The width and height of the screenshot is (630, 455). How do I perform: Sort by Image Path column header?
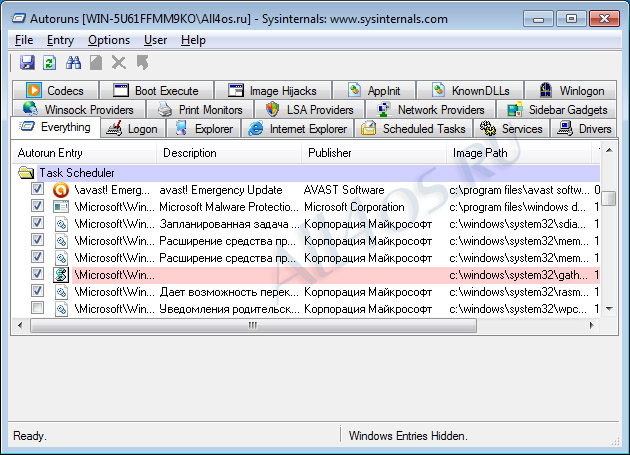coord(519,153)
